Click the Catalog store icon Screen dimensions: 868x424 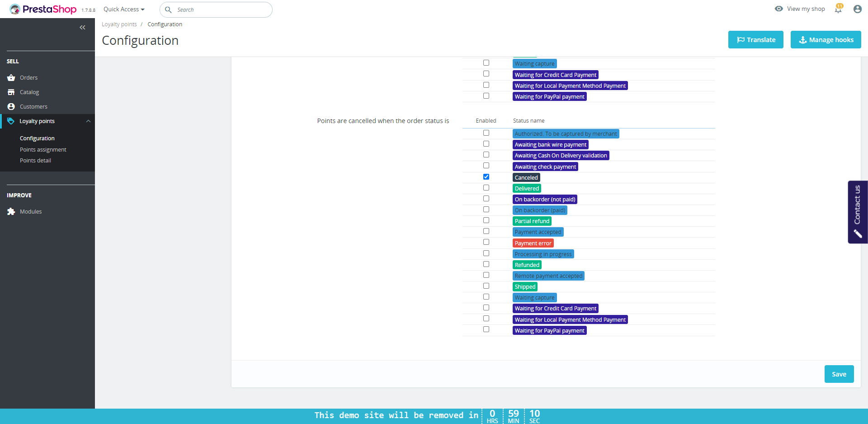pos(11,92)
